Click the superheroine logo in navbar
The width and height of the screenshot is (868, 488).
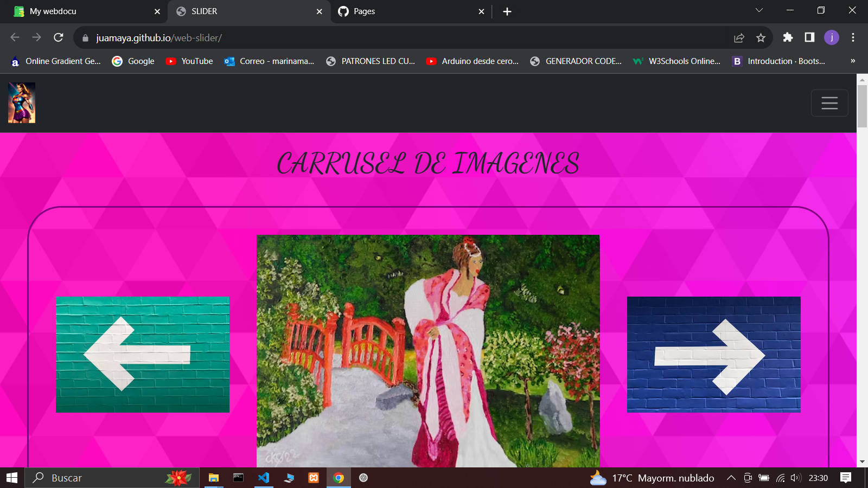point(22,102)
